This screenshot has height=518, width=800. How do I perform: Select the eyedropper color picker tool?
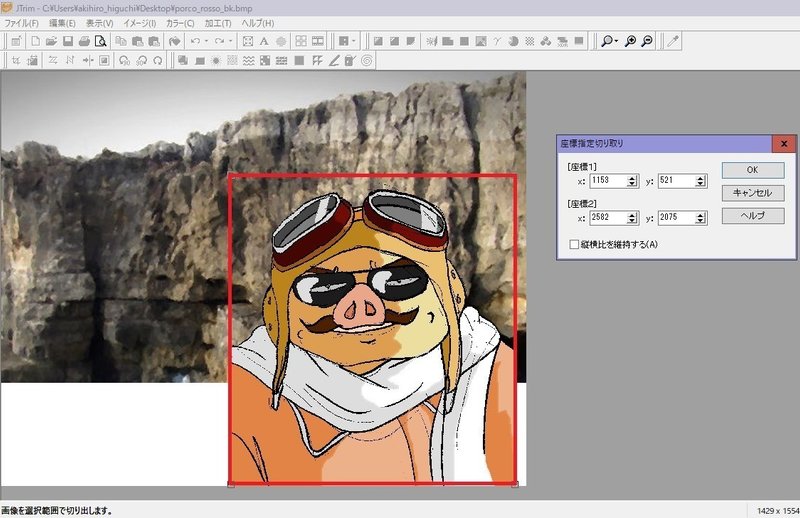673,41
